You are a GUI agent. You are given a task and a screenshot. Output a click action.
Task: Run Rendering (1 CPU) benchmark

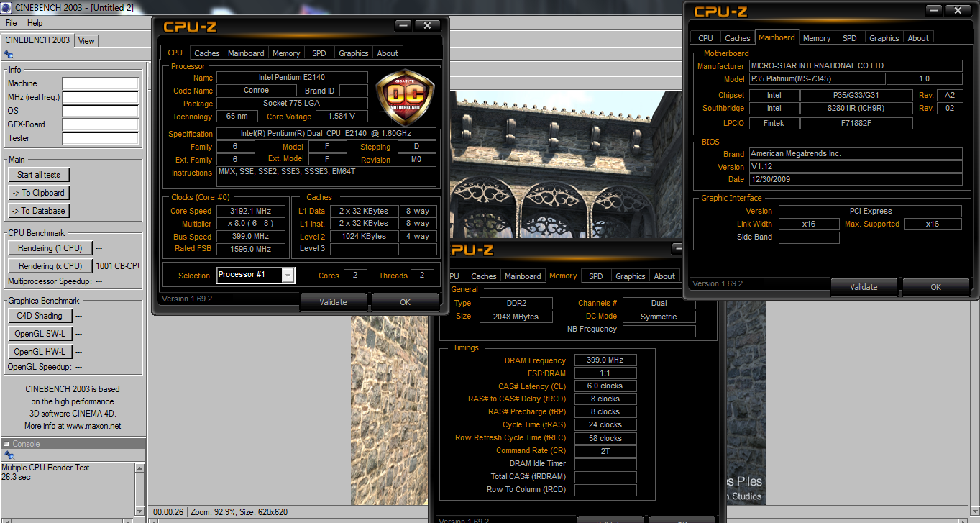pos(50,248)
